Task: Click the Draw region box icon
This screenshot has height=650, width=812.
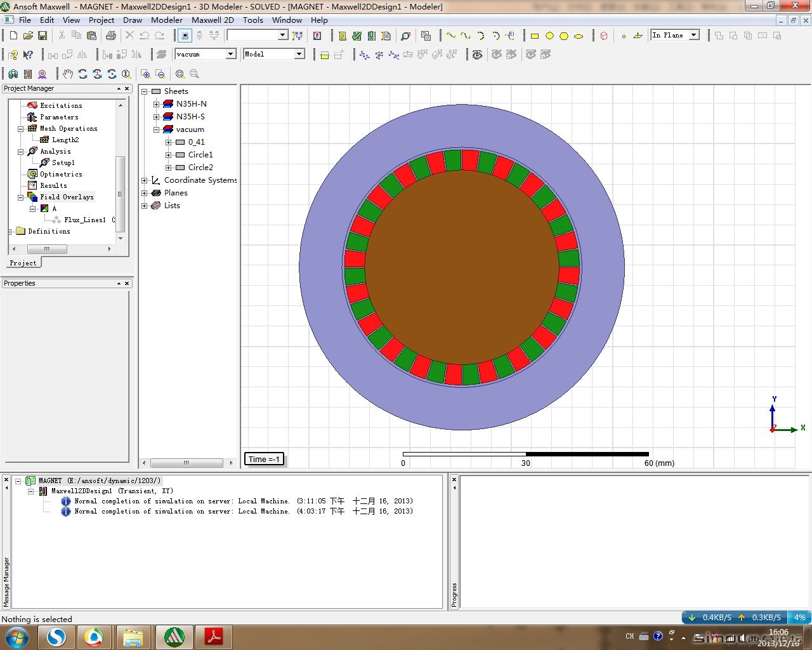Action: pyautogui.click(x=604, y=36)
